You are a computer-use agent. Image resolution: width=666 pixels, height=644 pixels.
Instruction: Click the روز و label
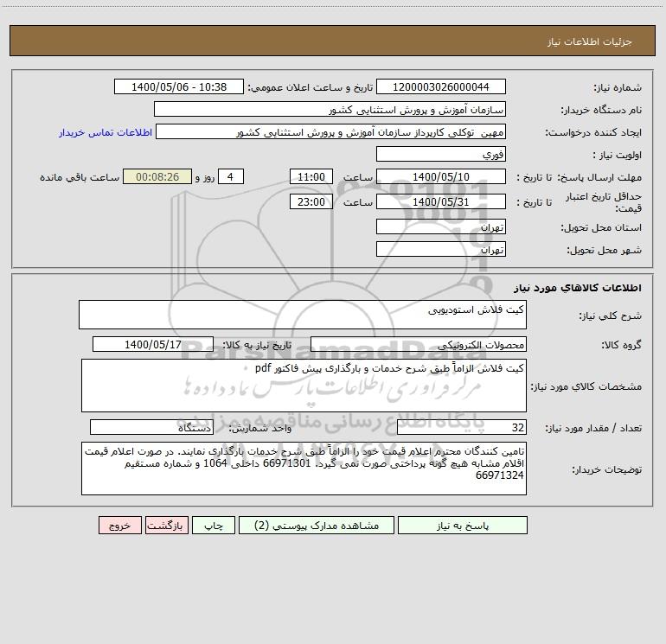point(205,177)
